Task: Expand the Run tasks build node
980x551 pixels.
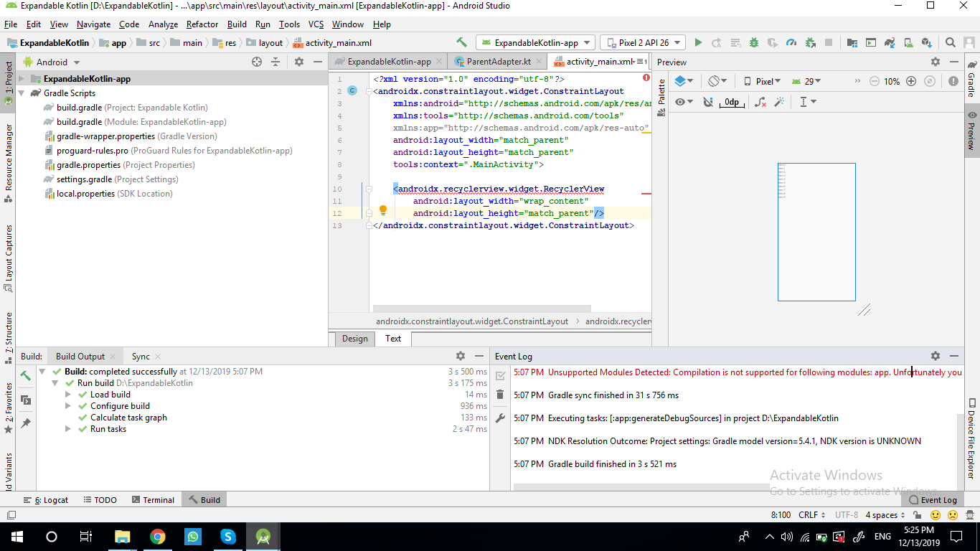Action: point(68,429)
